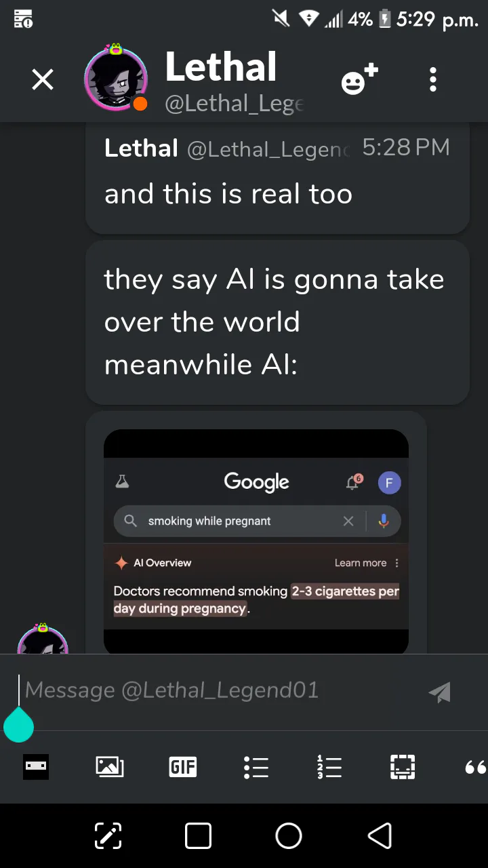Open the Android recent apps square button

point(198,836)
